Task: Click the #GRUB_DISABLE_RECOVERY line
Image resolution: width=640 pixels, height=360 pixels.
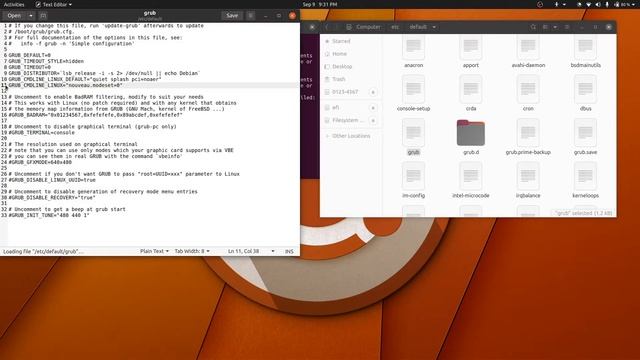Action: click(52, 198)
